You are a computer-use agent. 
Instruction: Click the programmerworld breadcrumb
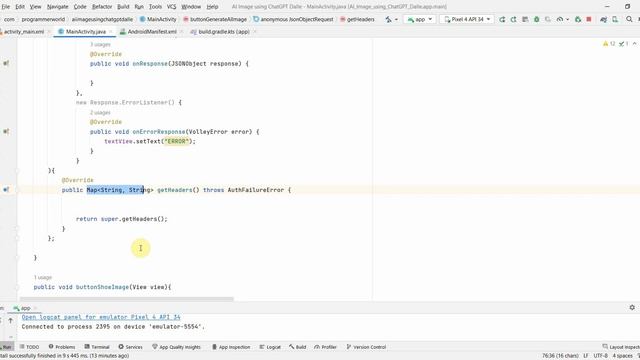point(43,19)
